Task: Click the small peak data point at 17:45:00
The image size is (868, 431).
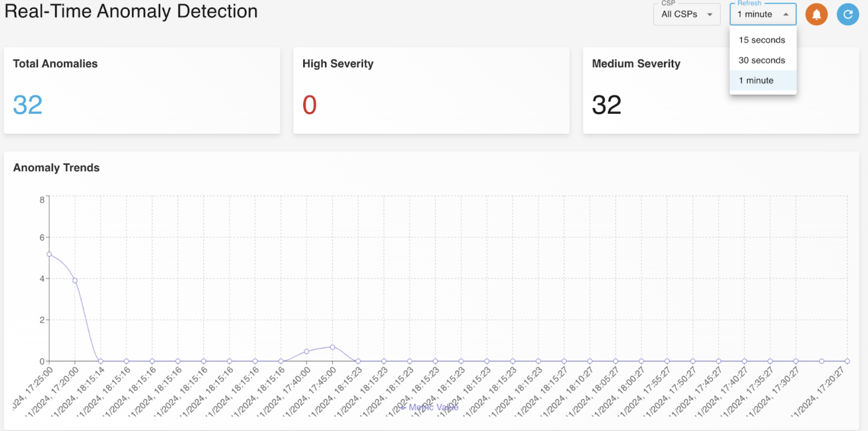Action: (332, 347)
